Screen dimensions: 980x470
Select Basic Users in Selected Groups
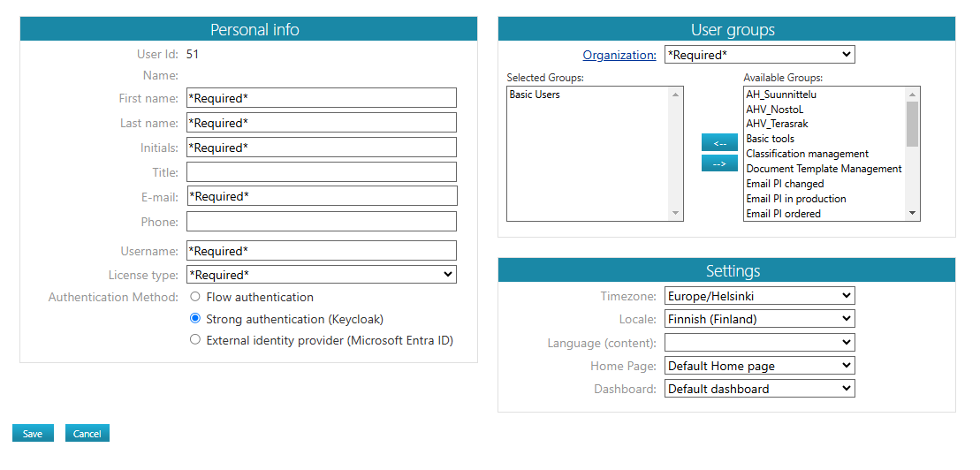tap(535, 95)
